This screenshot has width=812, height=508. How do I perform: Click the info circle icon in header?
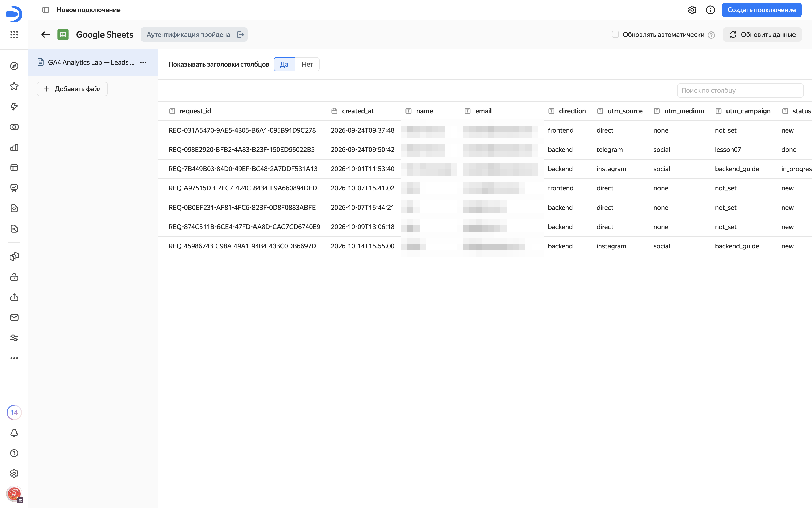click(710, 10)
